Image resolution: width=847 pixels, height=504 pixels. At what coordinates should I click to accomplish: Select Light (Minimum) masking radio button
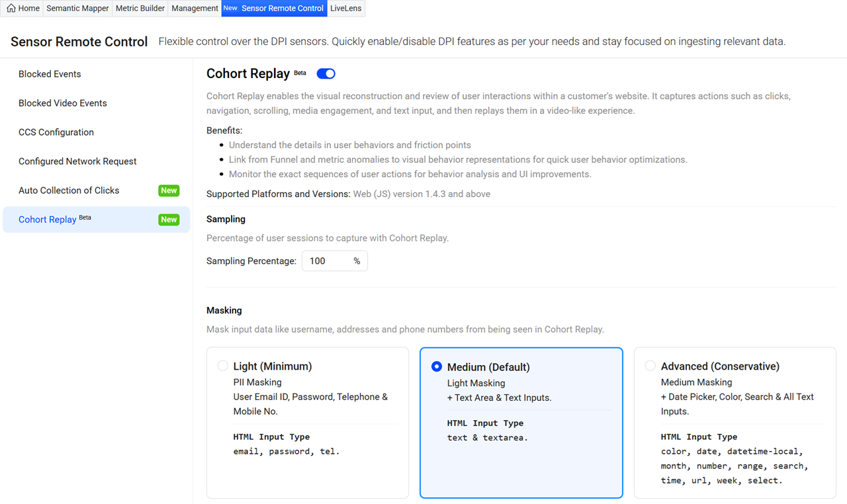223,366
